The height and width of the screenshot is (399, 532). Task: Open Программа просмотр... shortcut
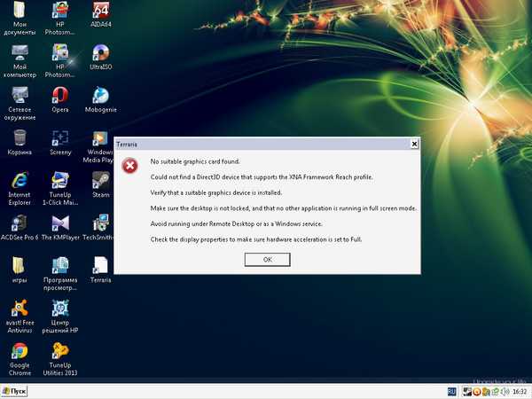[x=60, y=274]
